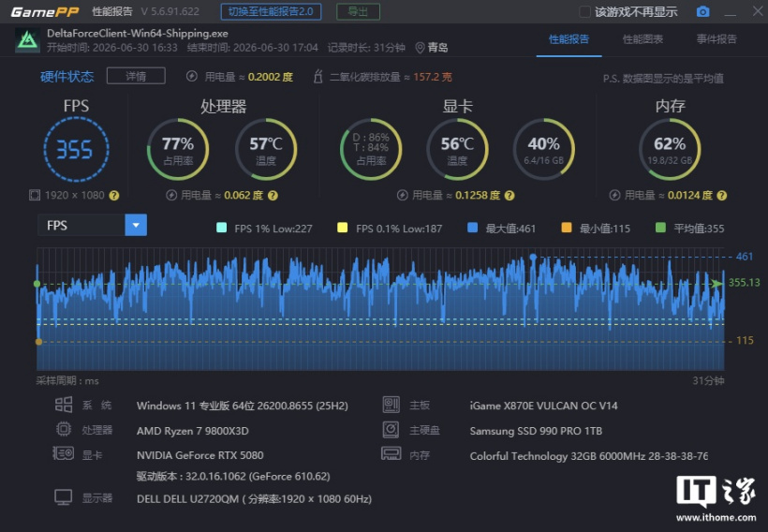Viewport: 768px width, 532px height.
Task: Open the 事件报告 tab
Action: [716, 39]
